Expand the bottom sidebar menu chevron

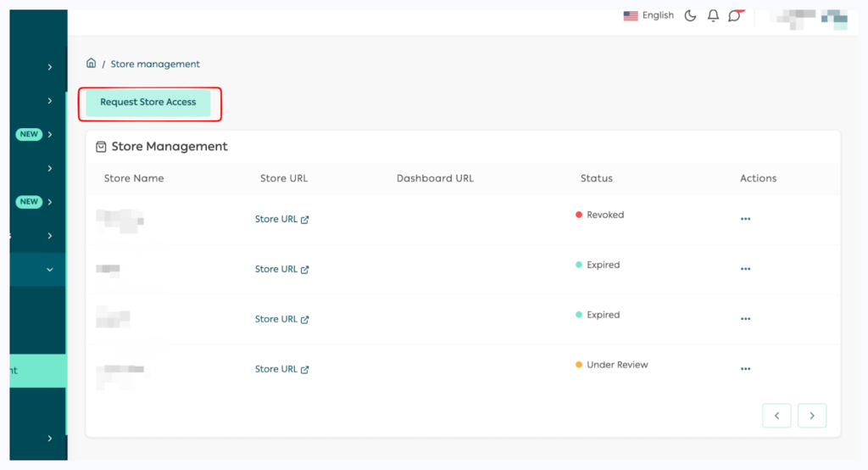click(x=50, y=439)
